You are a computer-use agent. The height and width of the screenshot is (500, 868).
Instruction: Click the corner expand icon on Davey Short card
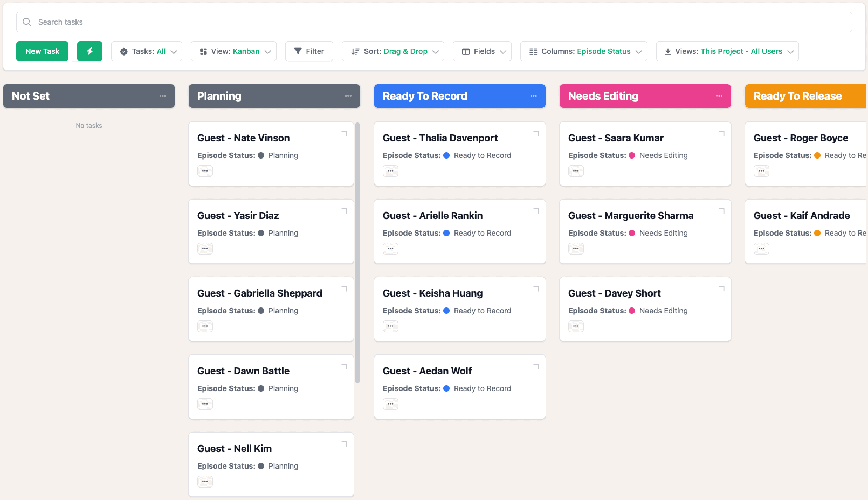tap(721, 289)
